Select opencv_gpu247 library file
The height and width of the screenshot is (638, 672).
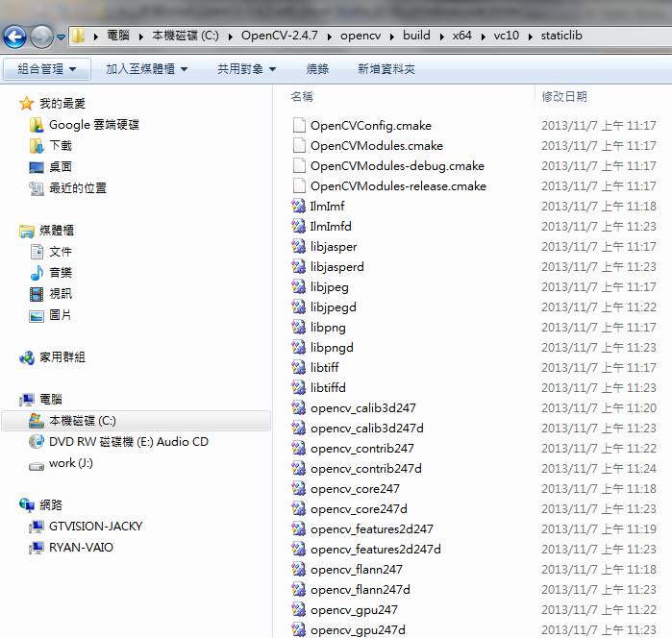[x=354, y=610]
